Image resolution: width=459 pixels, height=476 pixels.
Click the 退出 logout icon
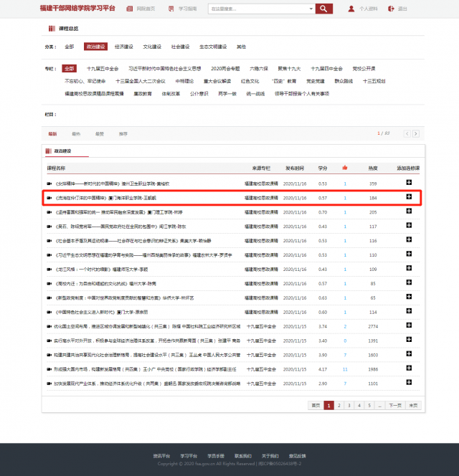(391, 9)
